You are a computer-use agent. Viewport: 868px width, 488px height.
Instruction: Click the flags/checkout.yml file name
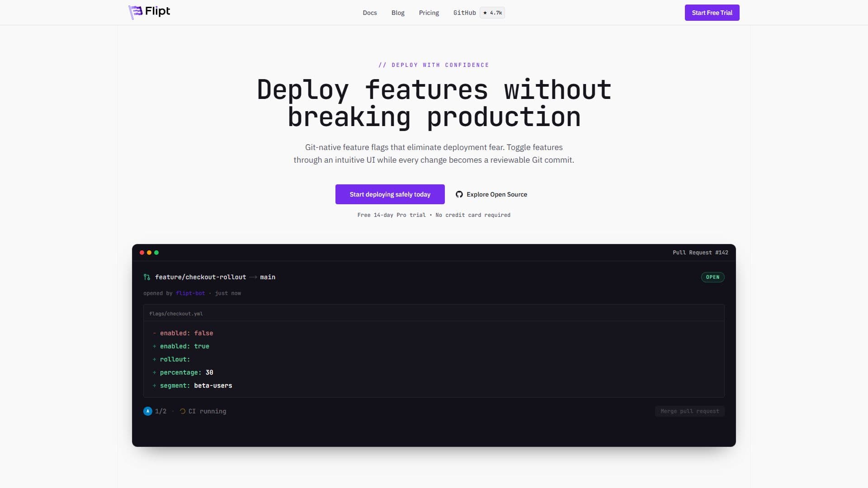click(x=176, y=314)
